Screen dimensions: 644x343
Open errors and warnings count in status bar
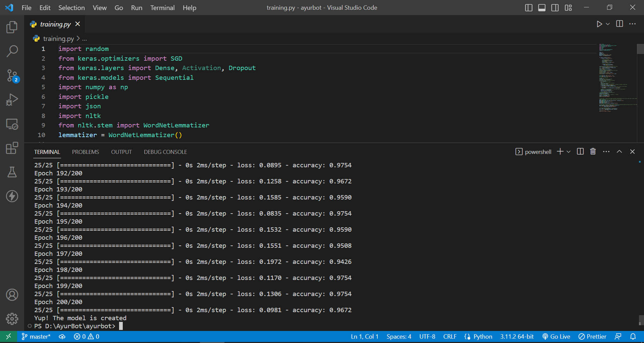click(x=87, y=336)
